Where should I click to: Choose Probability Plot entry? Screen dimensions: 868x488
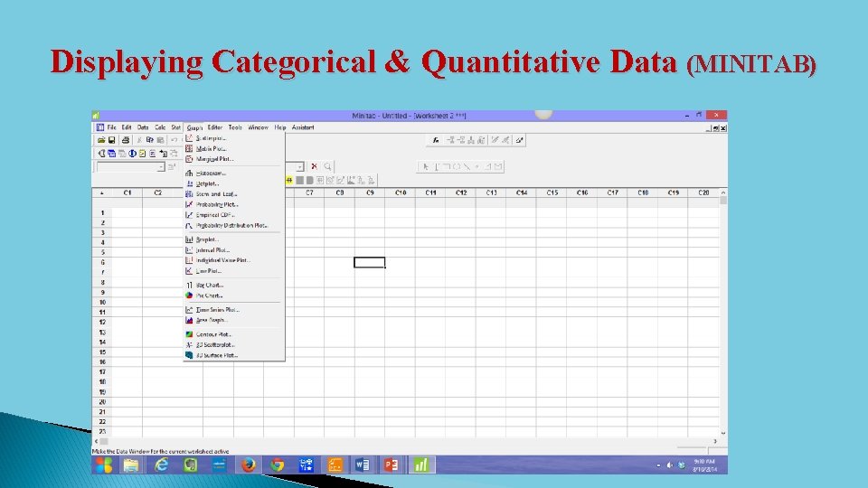click(x=232, y=205)
